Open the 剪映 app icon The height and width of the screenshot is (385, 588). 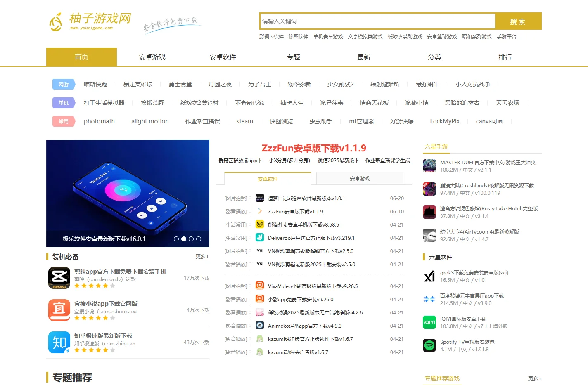tap(59, 278)
